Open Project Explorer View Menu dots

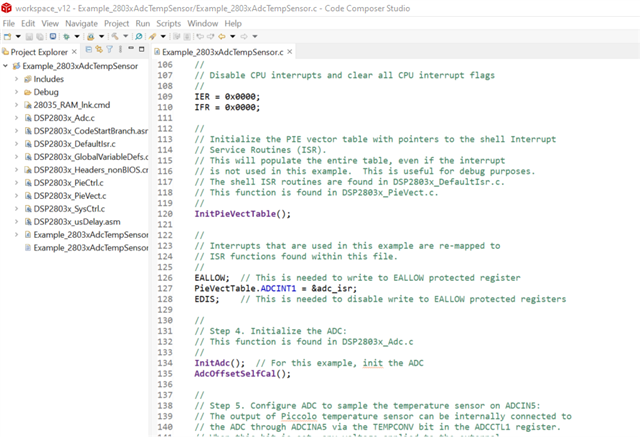120,49
